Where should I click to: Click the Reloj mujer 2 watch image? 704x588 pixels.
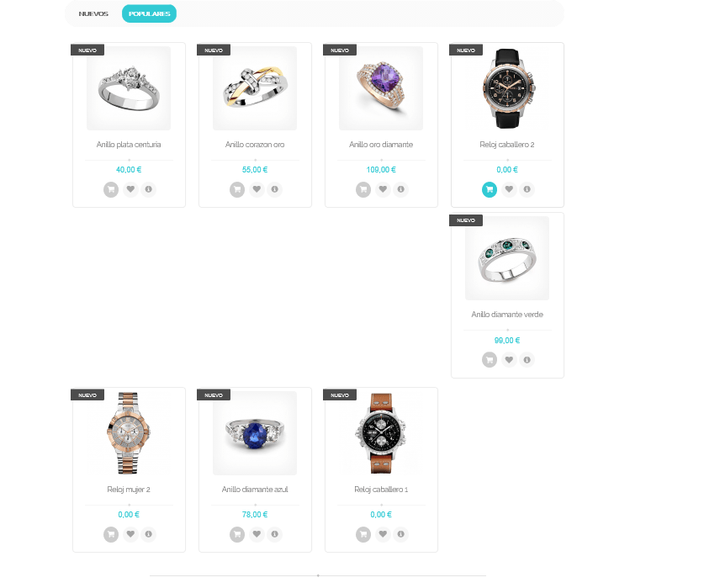coord(129,433)
